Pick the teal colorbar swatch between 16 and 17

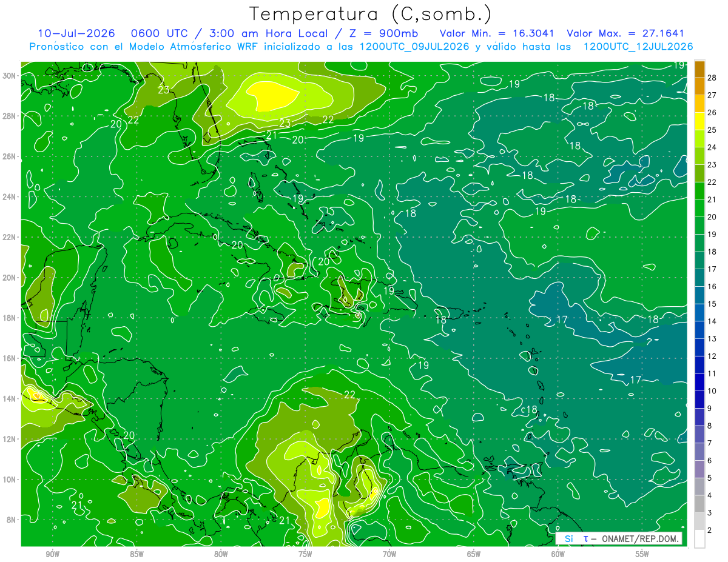click(x=699, y=278)
